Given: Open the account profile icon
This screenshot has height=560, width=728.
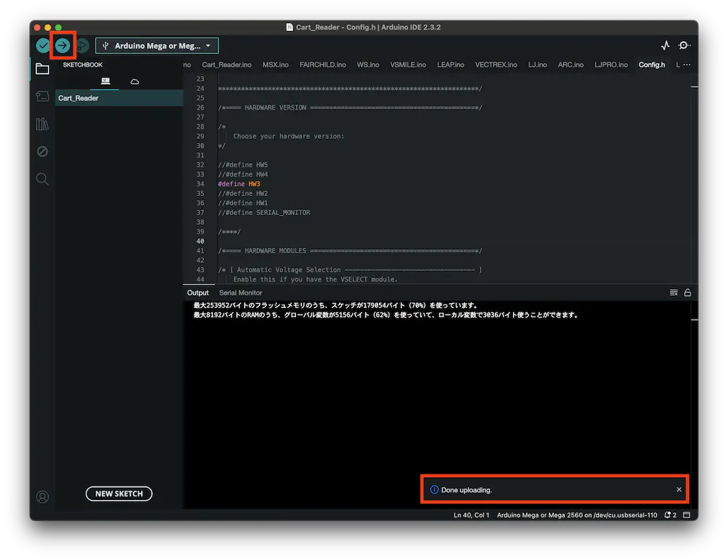Looking at the screenshot, I should pyautogui.click(x=42, y=497).
